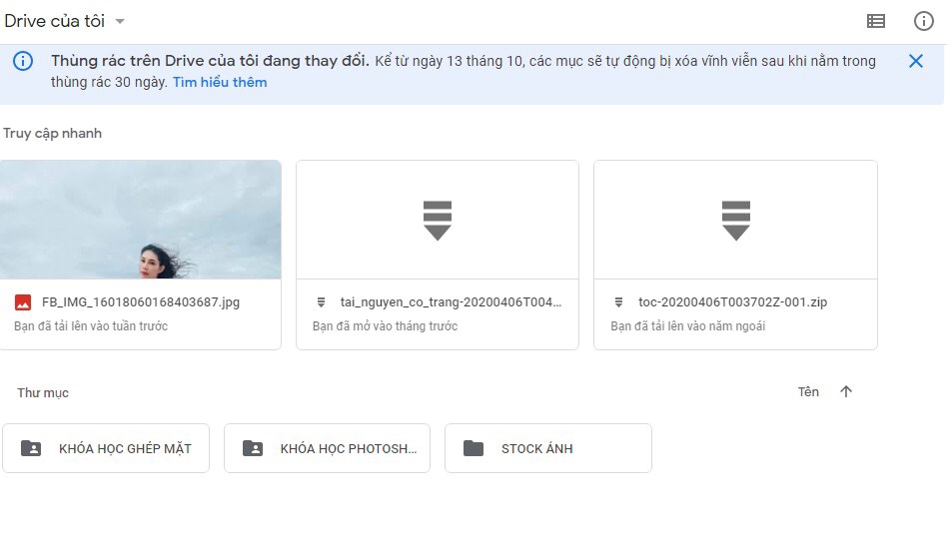This screenshot has height=560, width=947.
Task: Open the view details info icon
Action: [x=924, y=21]
